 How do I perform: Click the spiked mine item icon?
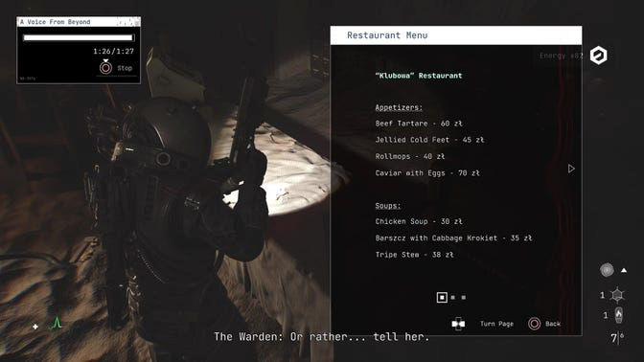click(x=617, y=295)
